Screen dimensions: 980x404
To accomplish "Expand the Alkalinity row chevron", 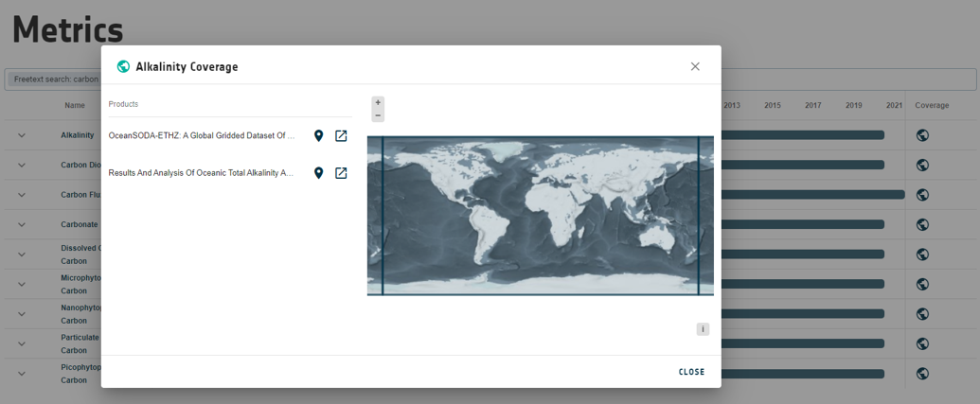I will pos(22,135).
